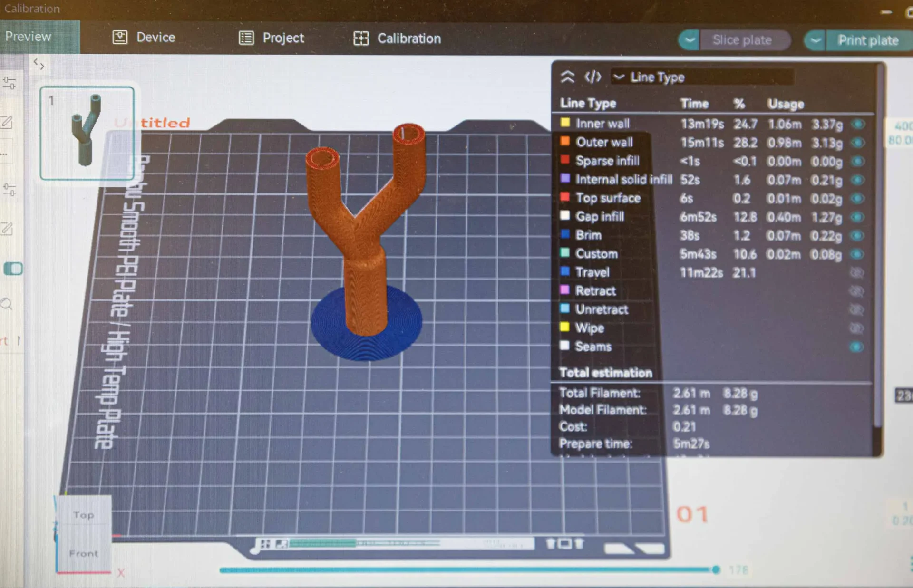The image size is (913, 588).
Task: Switch to the Preview tab
Action: (x=29, y=37)
